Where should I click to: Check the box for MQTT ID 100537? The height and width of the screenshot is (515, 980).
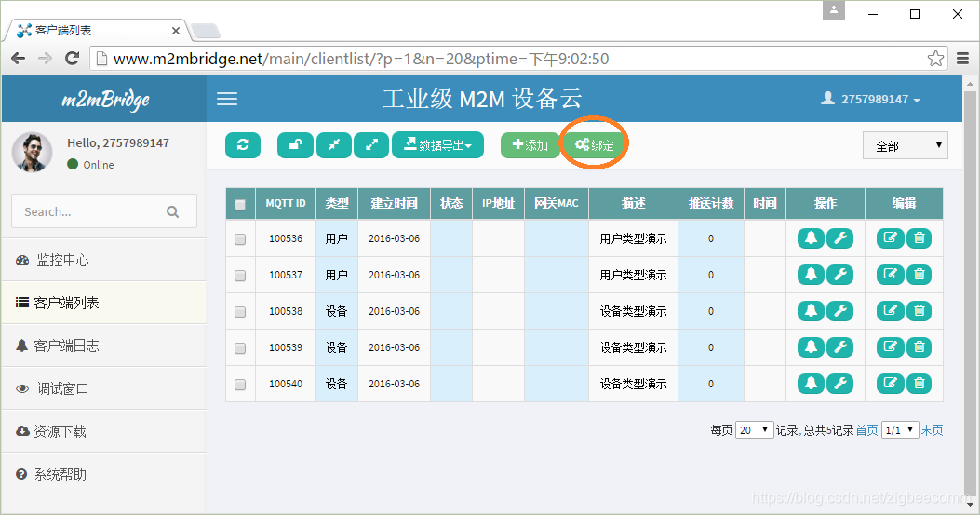240,276
